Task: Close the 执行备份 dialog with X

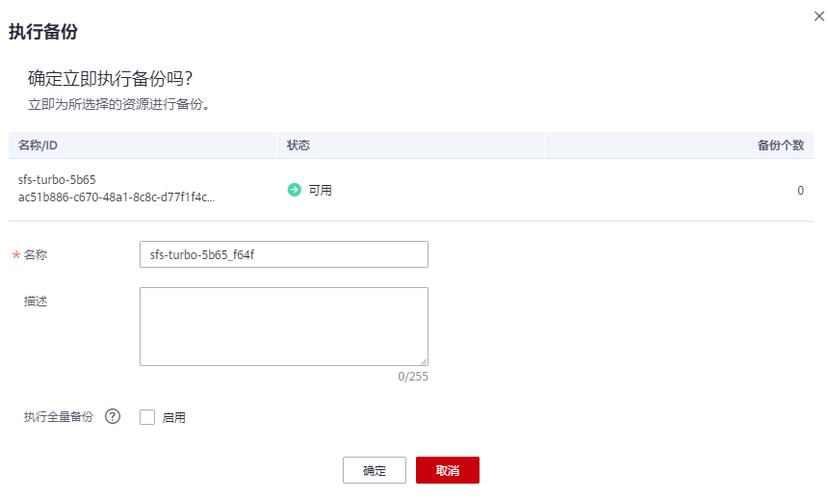Action: (x=819, y=16)
